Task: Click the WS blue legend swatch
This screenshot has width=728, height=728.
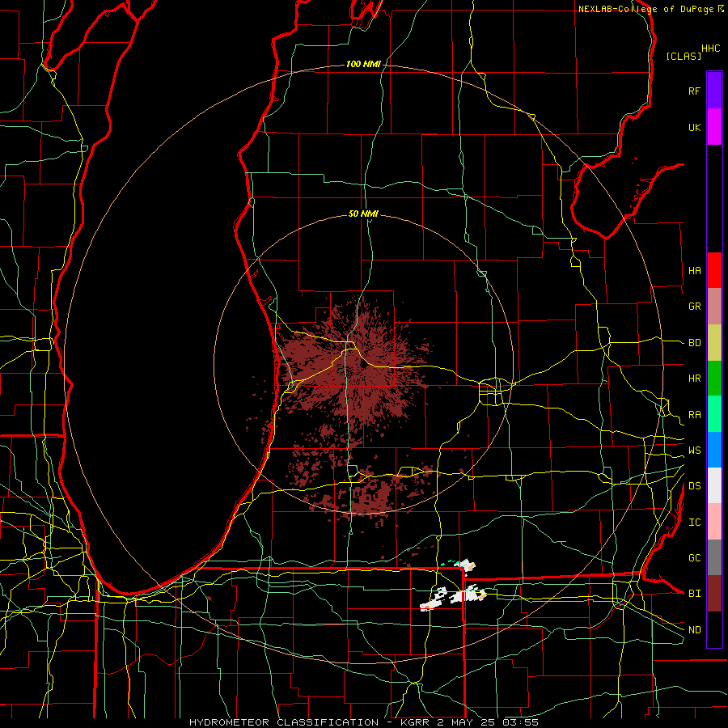Action: coord(714,450)
